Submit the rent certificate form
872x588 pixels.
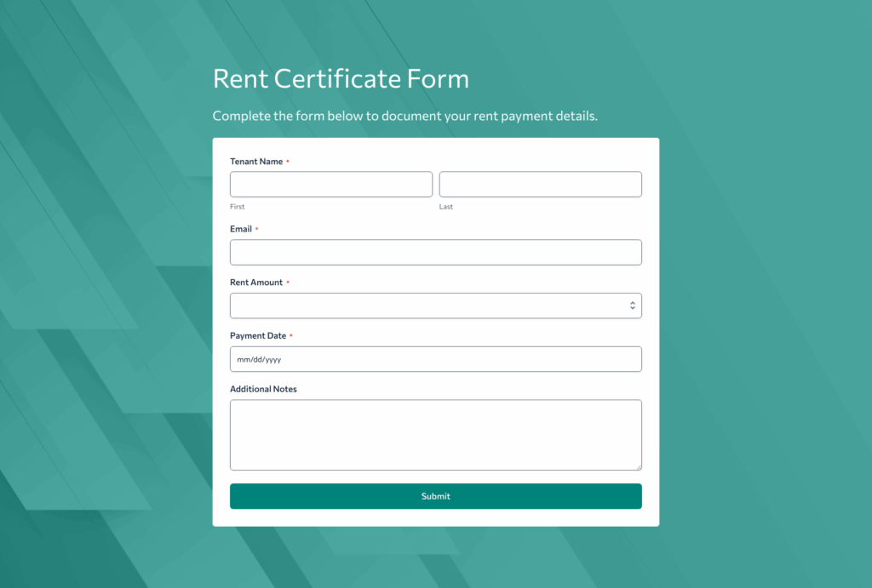(436, 496)
